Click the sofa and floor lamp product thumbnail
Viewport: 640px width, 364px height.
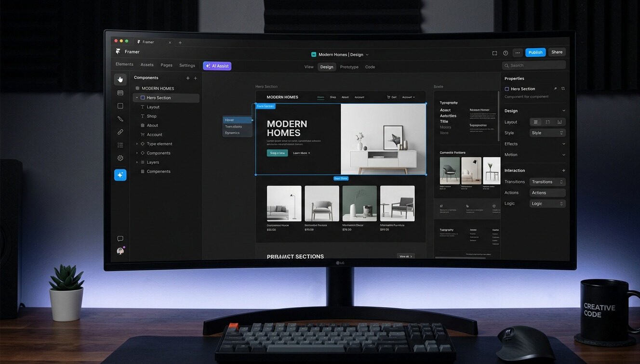(x=284, y=203)
